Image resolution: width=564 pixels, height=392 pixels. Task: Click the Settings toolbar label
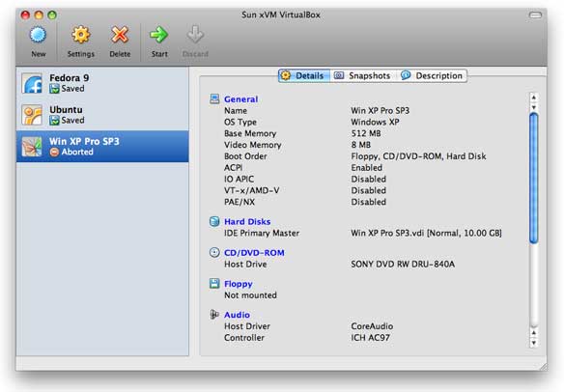click(x=80, y=54)
